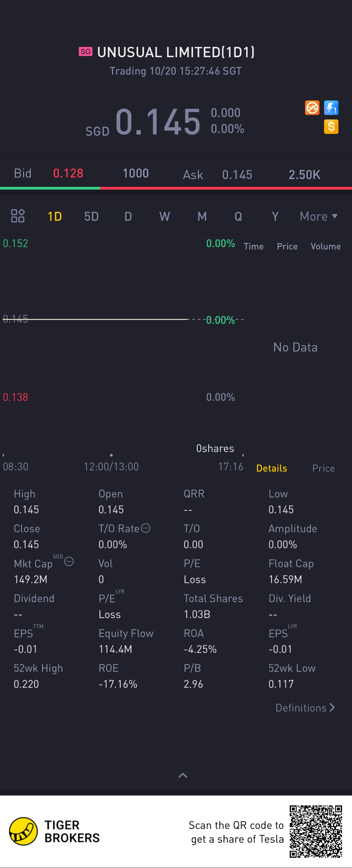Select the Details panel toggle
The width and height of the screenshot is (352, 868).
272,468
